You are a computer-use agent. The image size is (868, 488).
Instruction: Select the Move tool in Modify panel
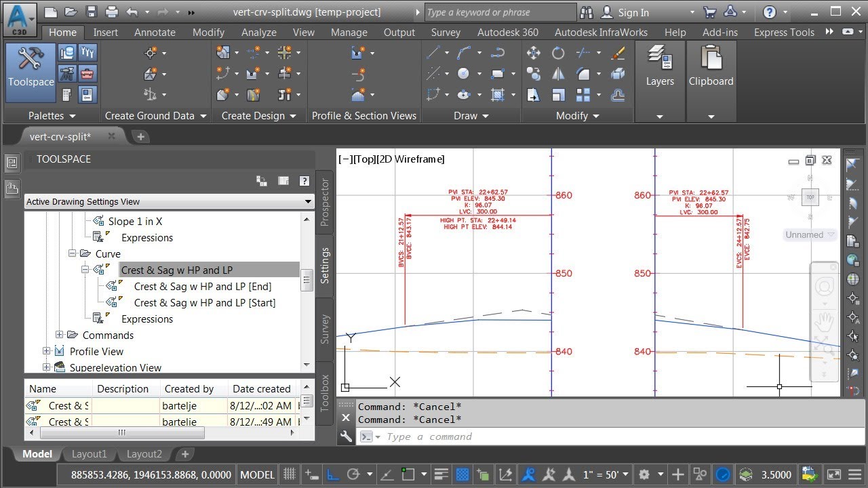pyautogui.click(x=534, y=53)
